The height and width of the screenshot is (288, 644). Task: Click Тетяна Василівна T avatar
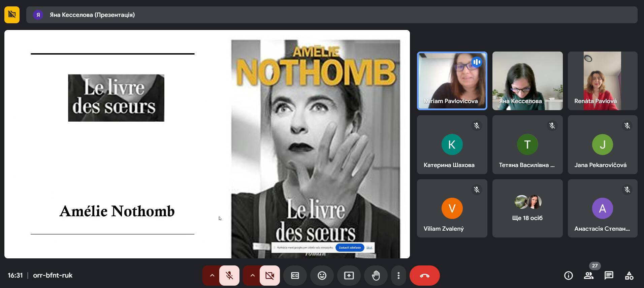[527, 145]
